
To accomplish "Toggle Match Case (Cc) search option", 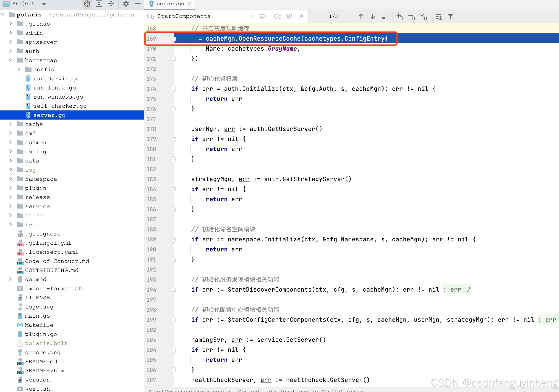I will [x=277, y=16].
